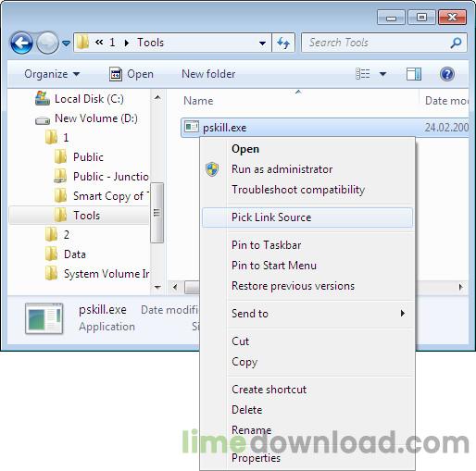Click the pskill.exe file icon in list
This screenshot has height=471, width=476.
click(192, 127)
